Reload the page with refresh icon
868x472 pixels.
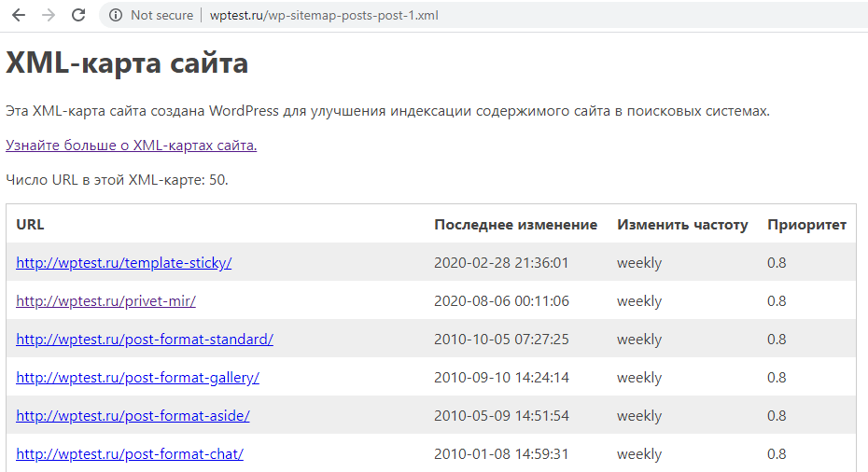(78, 15)
